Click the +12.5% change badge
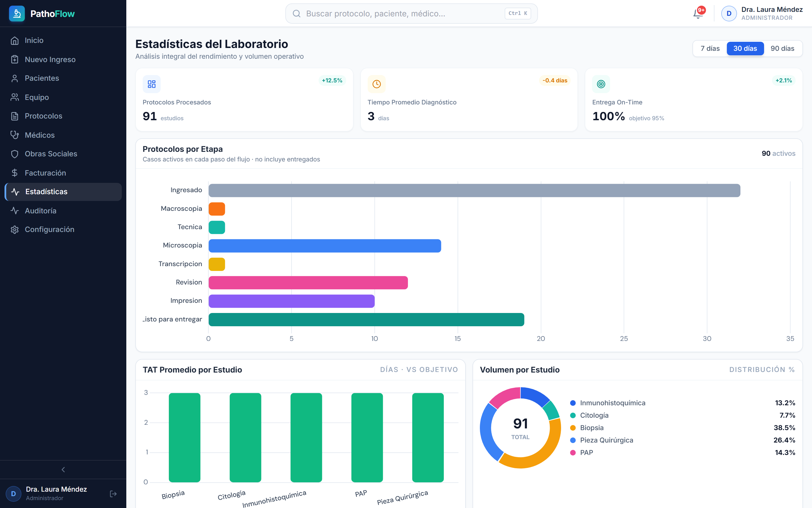 (x=332, y=80)
